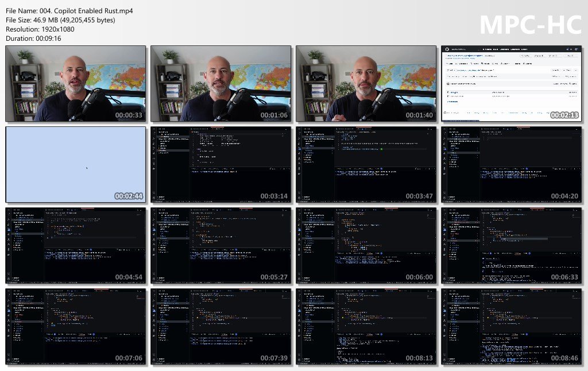View the frame thumbnail at 00:07:06
The width and height of the screenshot is (588, 371).
coord(76,327)
